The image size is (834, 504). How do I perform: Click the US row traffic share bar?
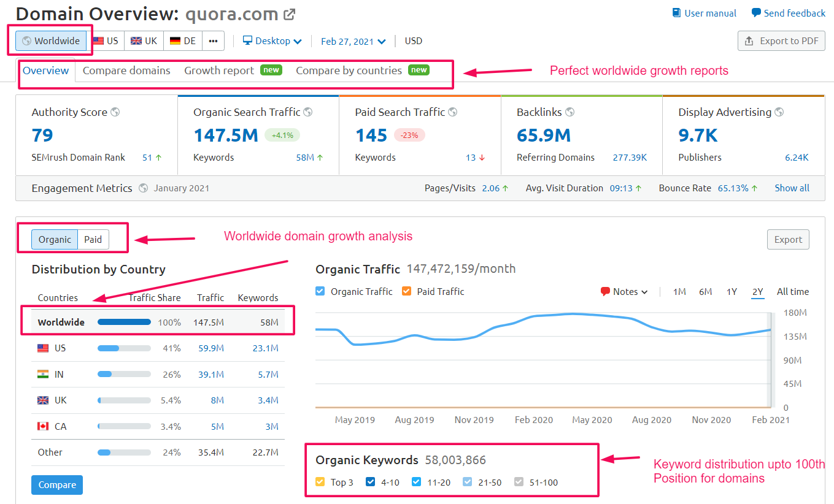[x=124, y=348]
